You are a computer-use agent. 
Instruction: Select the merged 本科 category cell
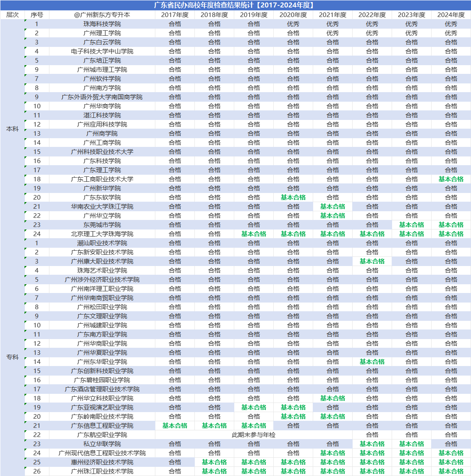coord(12,129)
